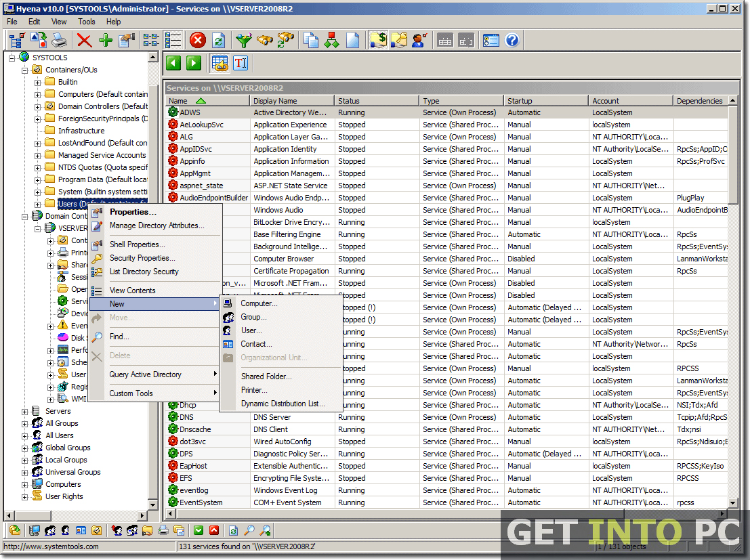Expand the User Rights tree node
This screenshot has height=560, width=750.
(x=25, y=497)
